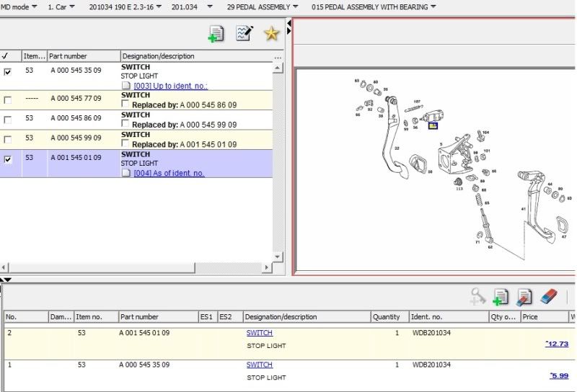Click 'ES1' column header
This screenshot has height=392, width=577.
coord(208,316)
